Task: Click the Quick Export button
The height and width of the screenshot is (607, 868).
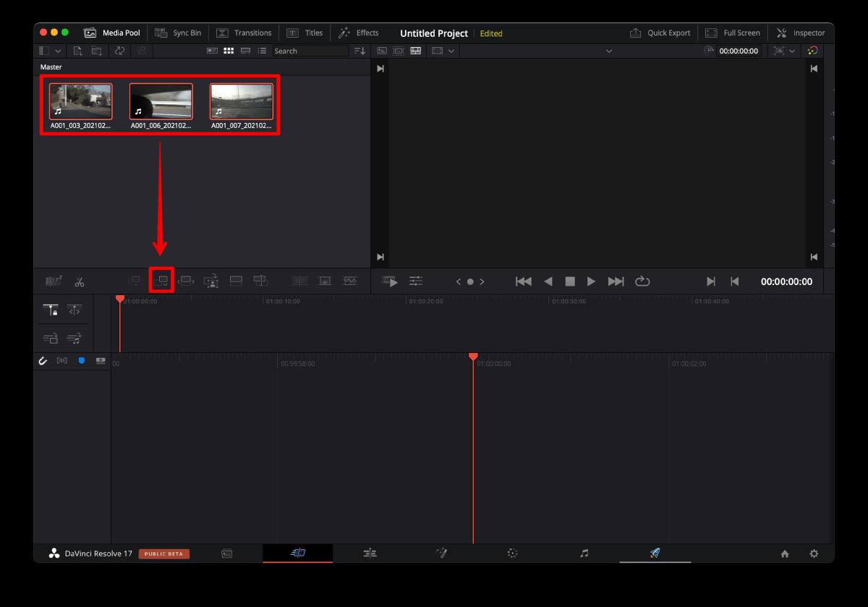Action: [x=660, y=33]
